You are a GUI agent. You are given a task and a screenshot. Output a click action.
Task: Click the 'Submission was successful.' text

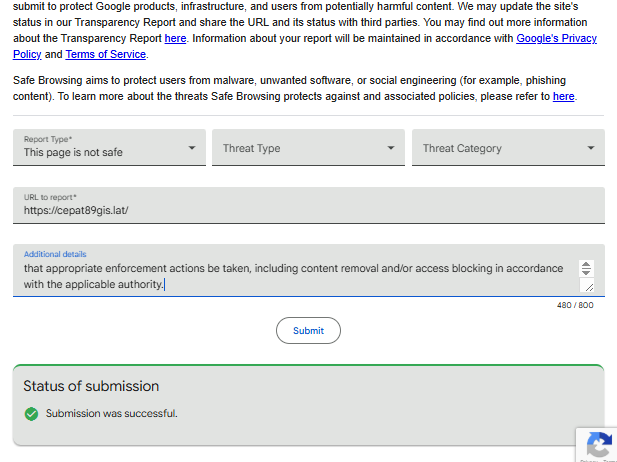coord(112,414)
